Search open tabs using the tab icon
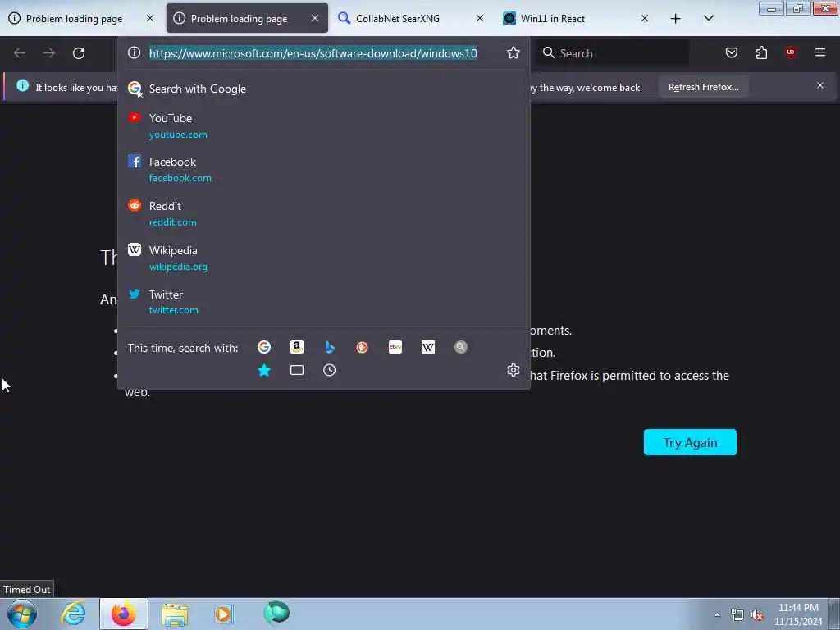Image resolution: width=840 pixels, height=630 pixels. coord(297,370)
